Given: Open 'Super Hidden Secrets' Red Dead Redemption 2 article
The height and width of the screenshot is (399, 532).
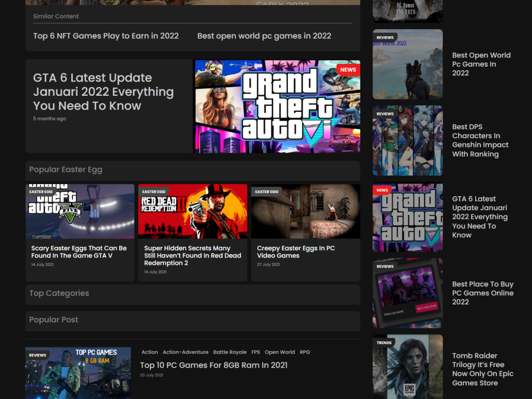Looking at the screenshot, I should tap(193, 255).
